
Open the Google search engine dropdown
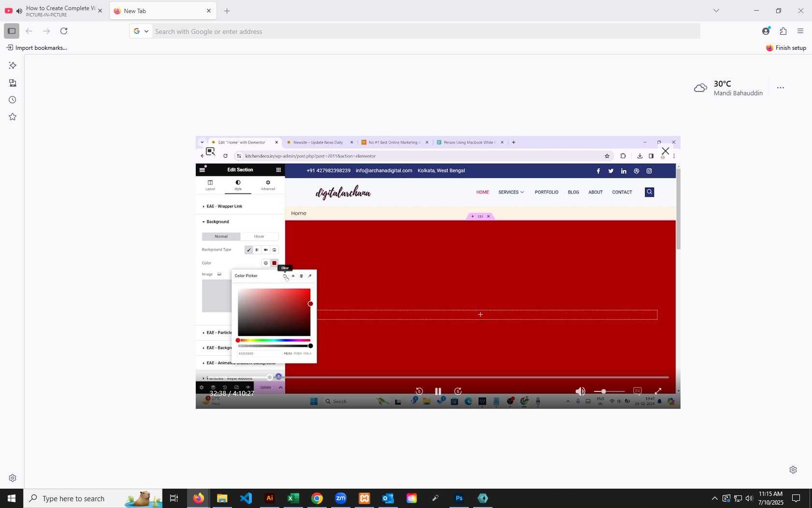click(x=141, y=31)
